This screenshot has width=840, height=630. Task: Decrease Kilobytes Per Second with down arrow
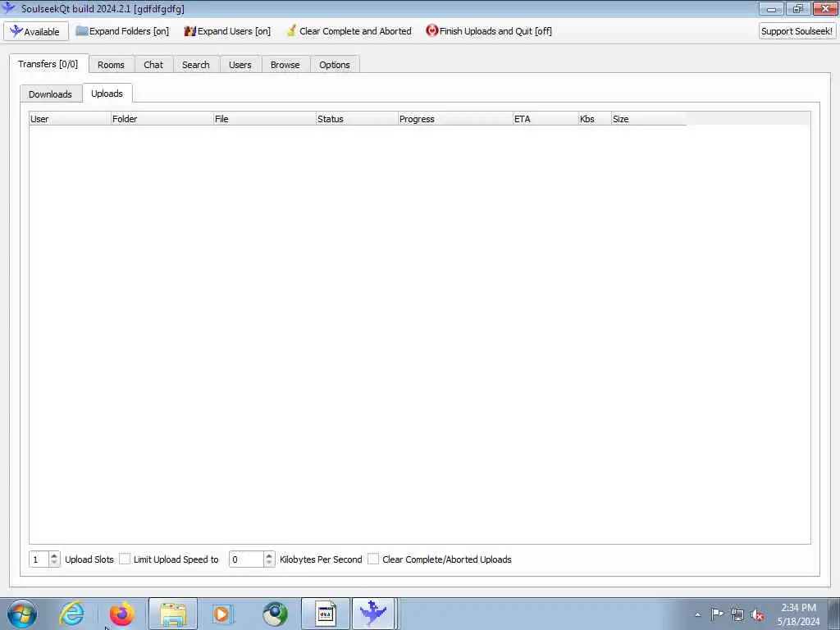pyautogui.click(x=269, y=563)
